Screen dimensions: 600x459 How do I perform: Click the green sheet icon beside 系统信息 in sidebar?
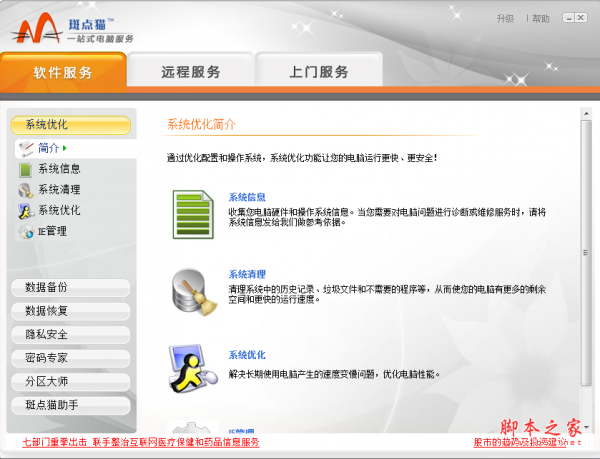(26, 170)
